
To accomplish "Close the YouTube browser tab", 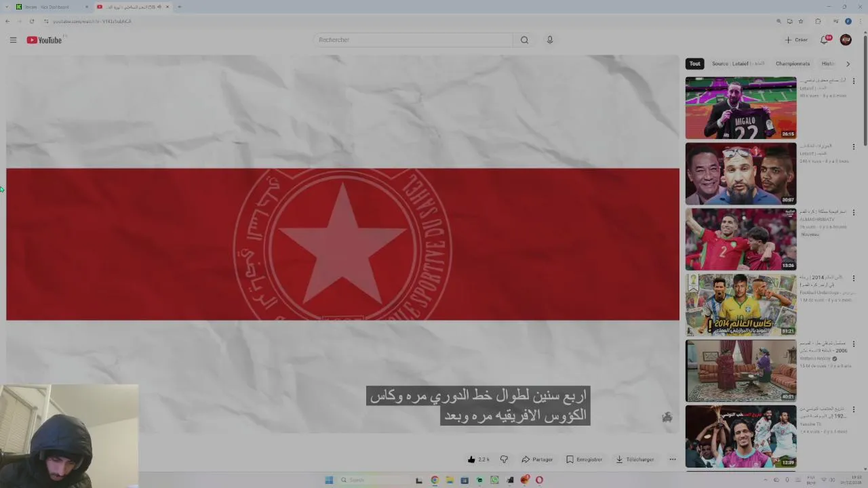I will click(167, 7).
